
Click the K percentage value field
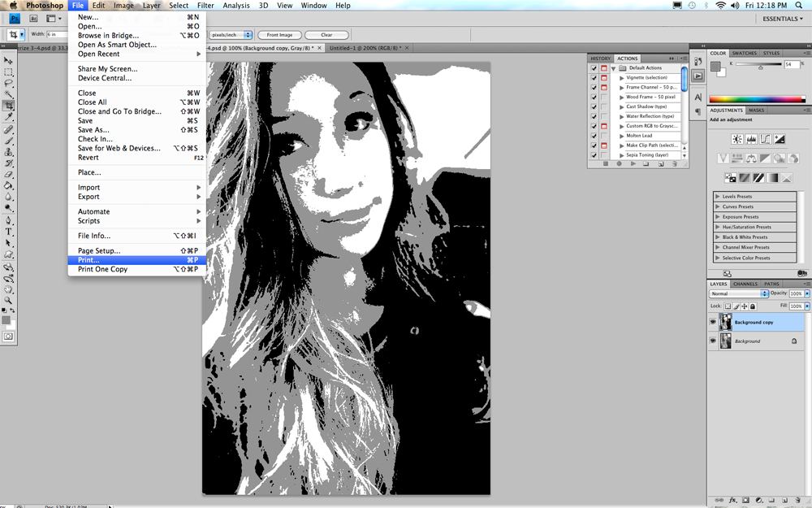coord(791,64)
